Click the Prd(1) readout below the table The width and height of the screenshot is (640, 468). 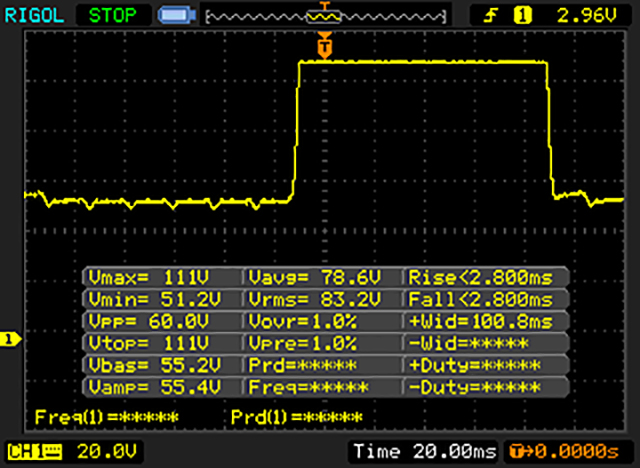click(297, 417)
